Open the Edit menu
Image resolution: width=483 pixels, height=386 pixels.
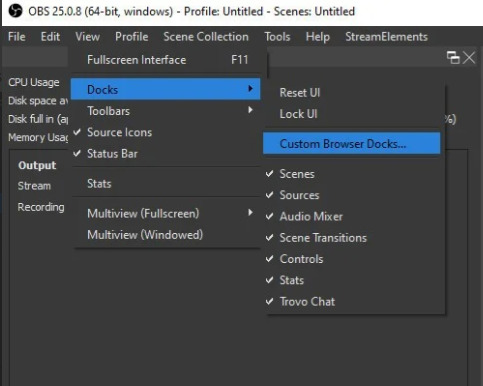pos(50,37)
